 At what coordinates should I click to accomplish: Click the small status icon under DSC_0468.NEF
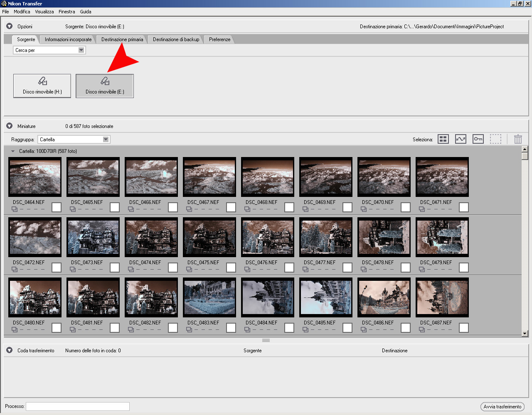247,209
